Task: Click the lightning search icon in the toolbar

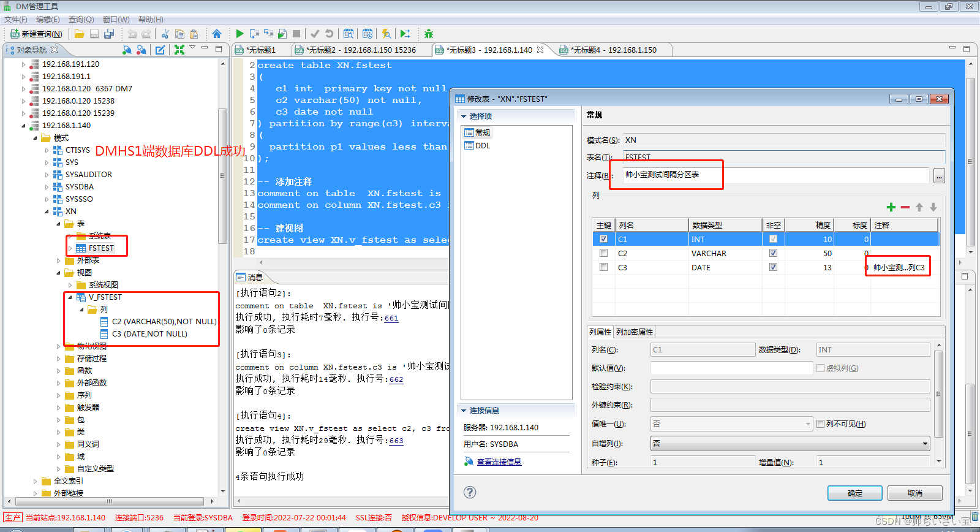Action: click(x=386, y=34)
